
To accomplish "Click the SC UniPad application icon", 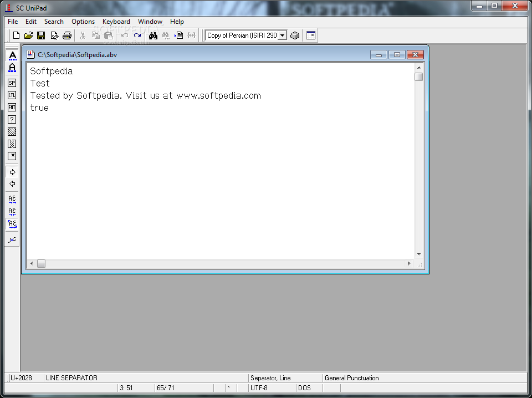I will tap(9, 7).
